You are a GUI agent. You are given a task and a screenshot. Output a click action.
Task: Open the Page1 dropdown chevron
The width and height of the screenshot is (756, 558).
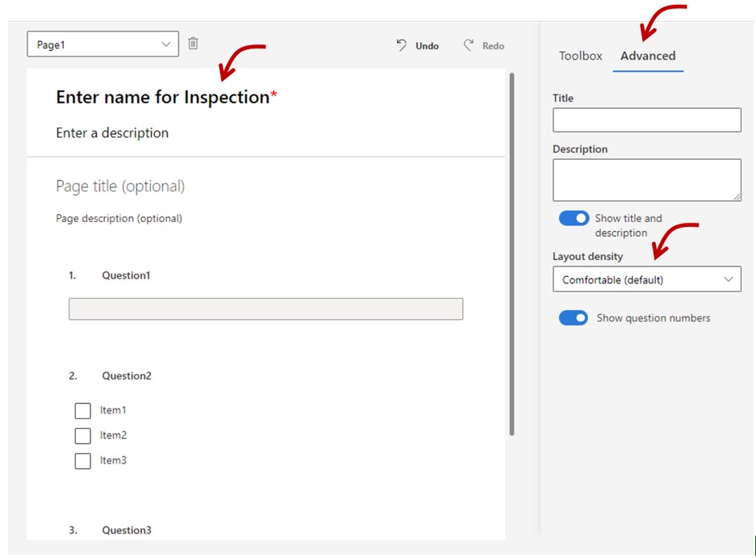(x=166, y=44)
